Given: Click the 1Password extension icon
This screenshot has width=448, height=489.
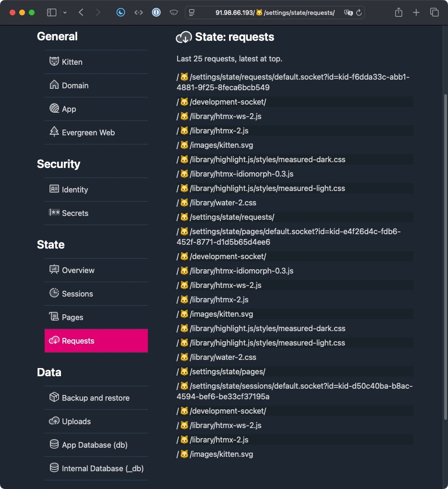Looking at the screenshot, I should pos(156,12).
